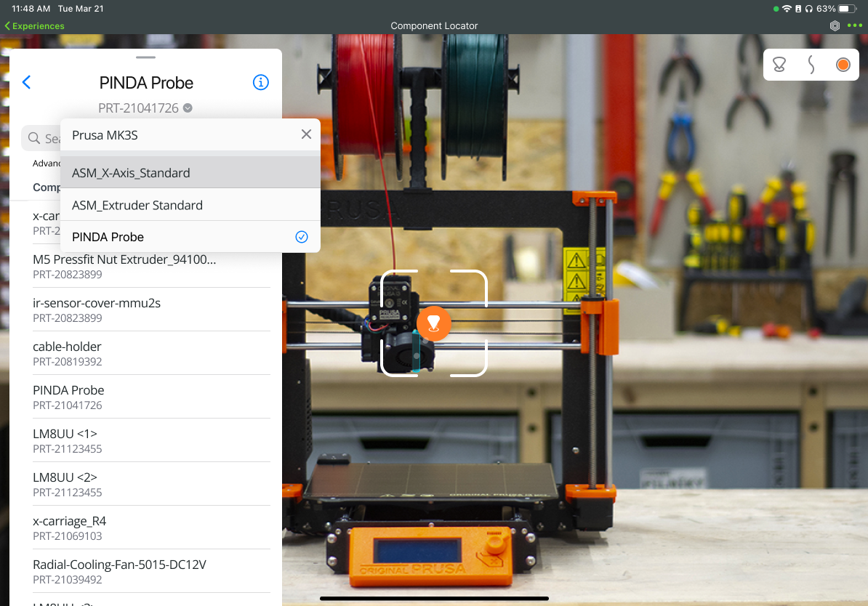
Task: Tap the orange record circle button
Action: 843,65
